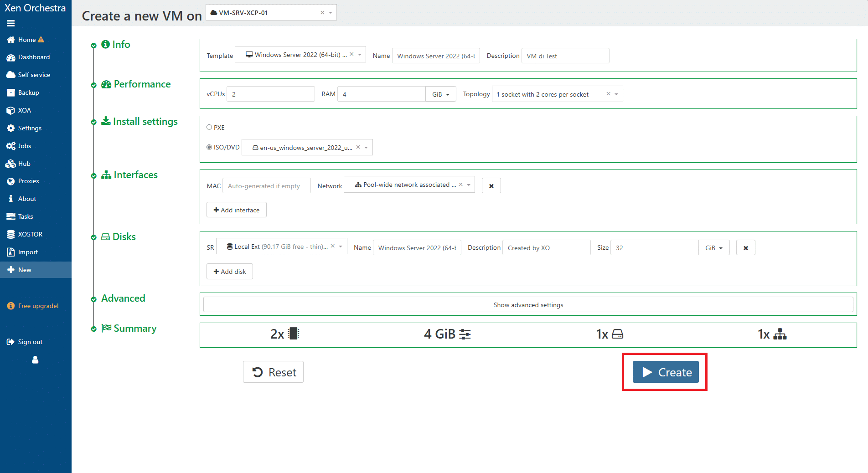Click the Free upgrade info icon

(x=11, y=306)
